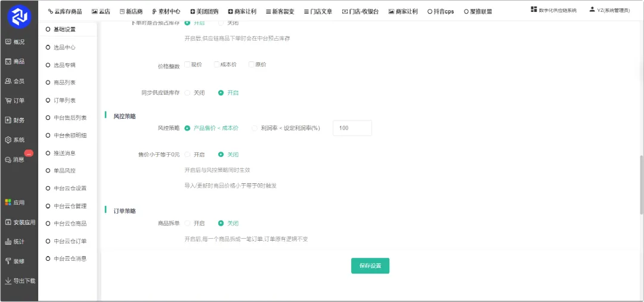Click the 保存设置 button
The height and width of the screenshot is (302, 644).
coord(370,266)
